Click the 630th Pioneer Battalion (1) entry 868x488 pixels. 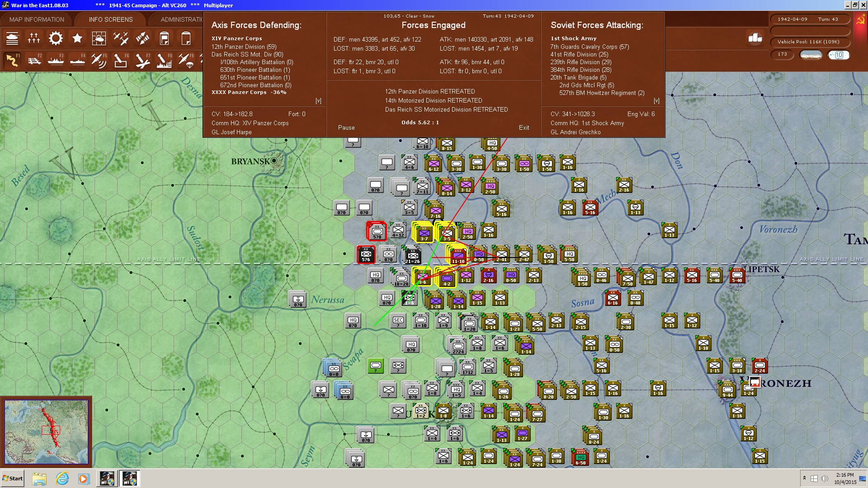tap(255, 70)
